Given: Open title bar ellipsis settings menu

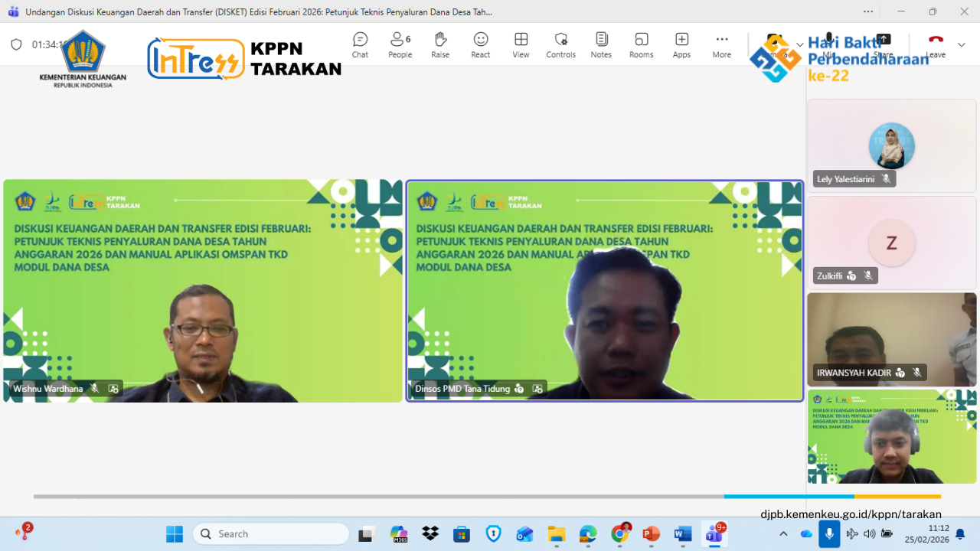Looking at the screenshot, I should (x=868, y=11).
